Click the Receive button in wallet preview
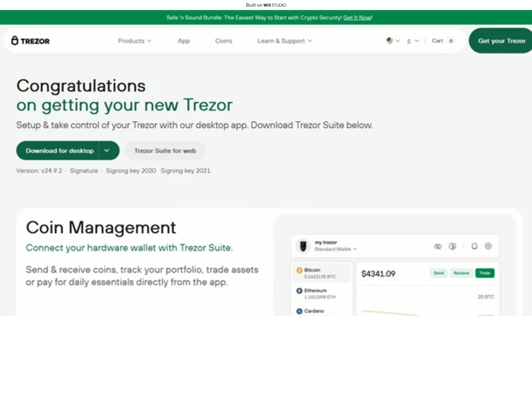Screen dimensions: 532x399 coord(461,273)
